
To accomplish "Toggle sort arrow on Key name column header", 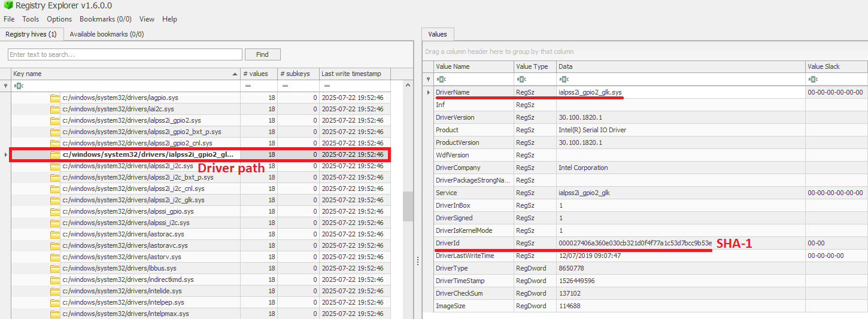I will 235,74.
